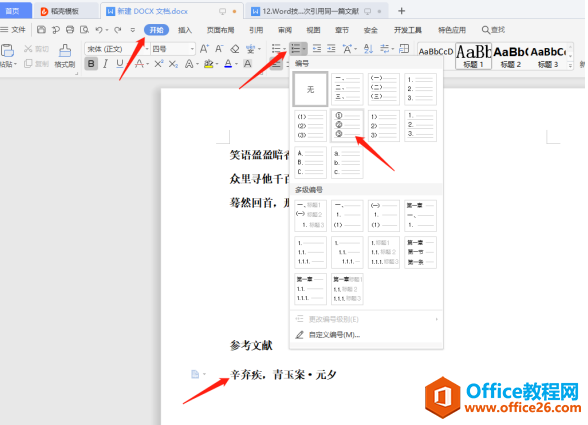Image resolution: width=588 pixels, height=425 pixels.
Task: Increase font size with A+ icon
Action: [204, 49]
